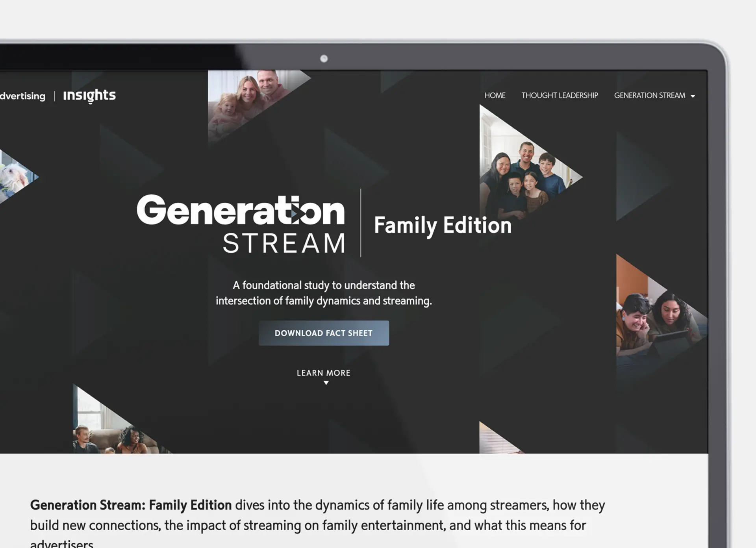The width and height of the screenshot is (756, 548).
Task: Click the Advertising brand mark top left
Action: (x=22, y=96)
